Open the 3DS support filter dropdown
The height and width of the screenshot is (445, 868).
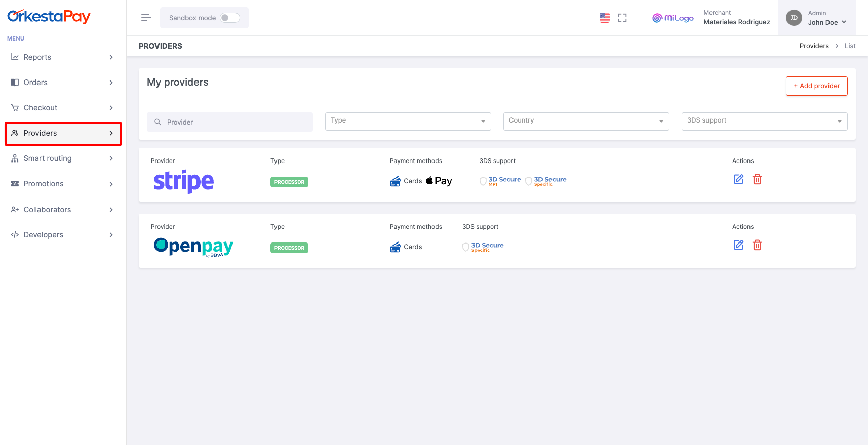(765, 121)
